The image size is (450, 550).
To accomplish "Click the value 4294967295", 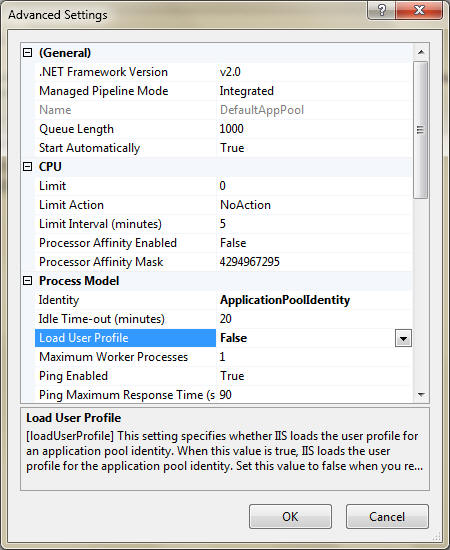I will click(x=249, y=262).
